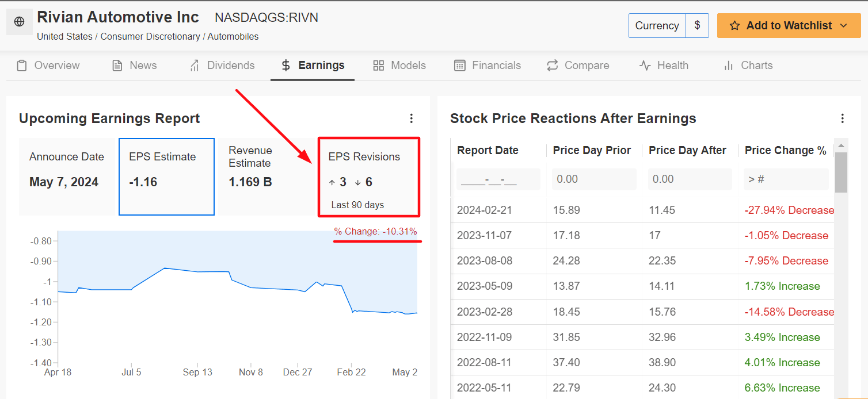The image size is (868, 399).
Task: Select the EPS Revisions card
Action: point(369,177)
